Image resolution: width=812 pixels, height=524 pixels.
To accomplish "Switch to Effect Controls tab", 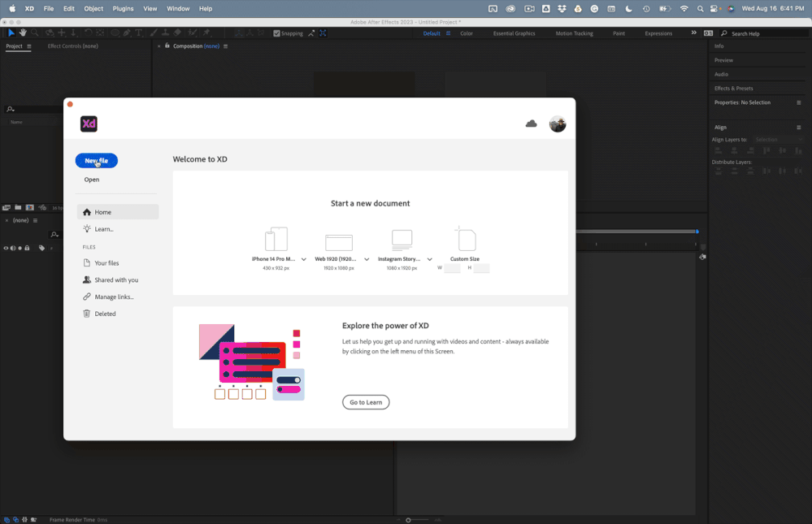I will [73, 46].
